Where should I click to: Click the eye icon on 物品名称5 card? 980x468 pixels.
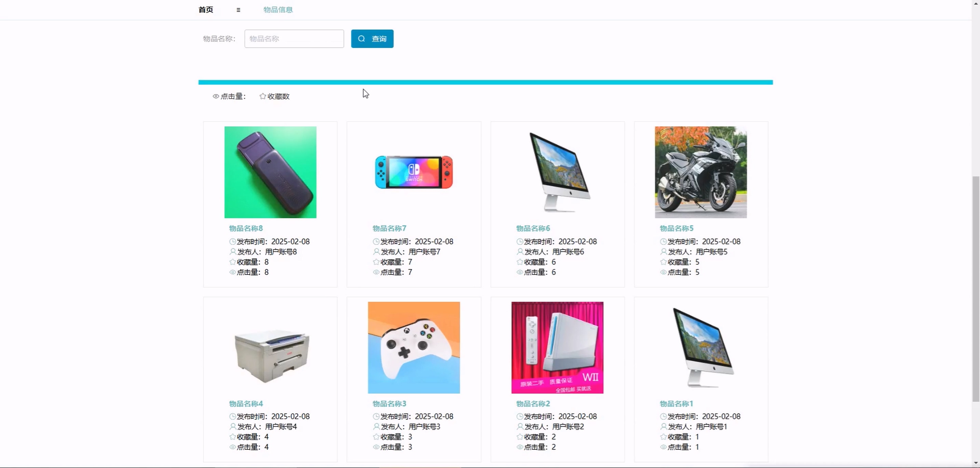point(663,272)
